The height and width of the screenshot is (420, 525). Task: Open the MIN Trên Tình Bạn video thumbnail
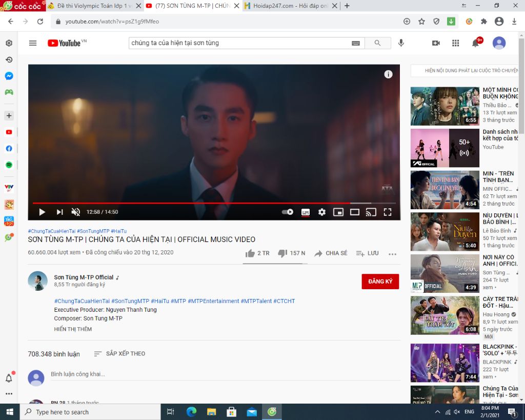pyautogui.click(x=445, y=190)
